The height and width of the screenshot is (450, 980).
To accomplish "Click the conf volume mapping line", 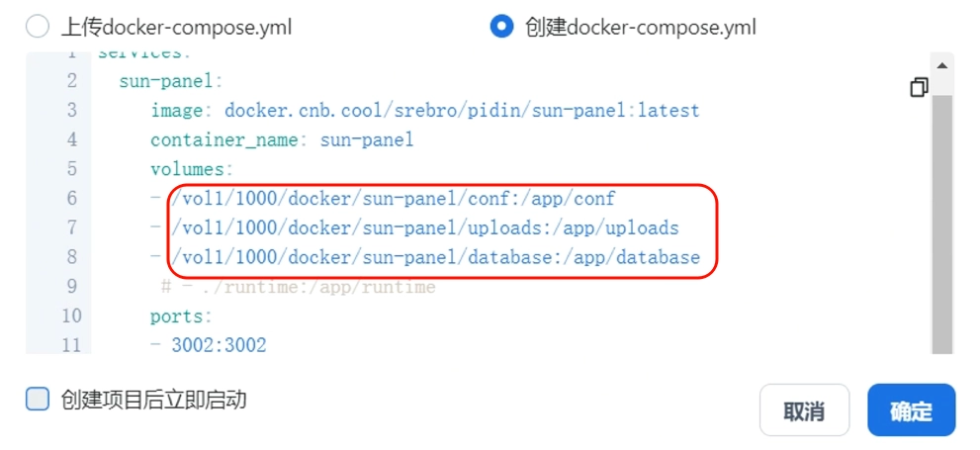I will [x=383, y=199].
